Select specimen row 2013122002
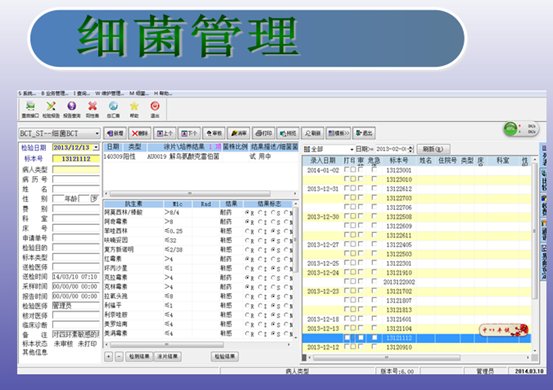This screenshot has height=390, width=553. (417, 282)
